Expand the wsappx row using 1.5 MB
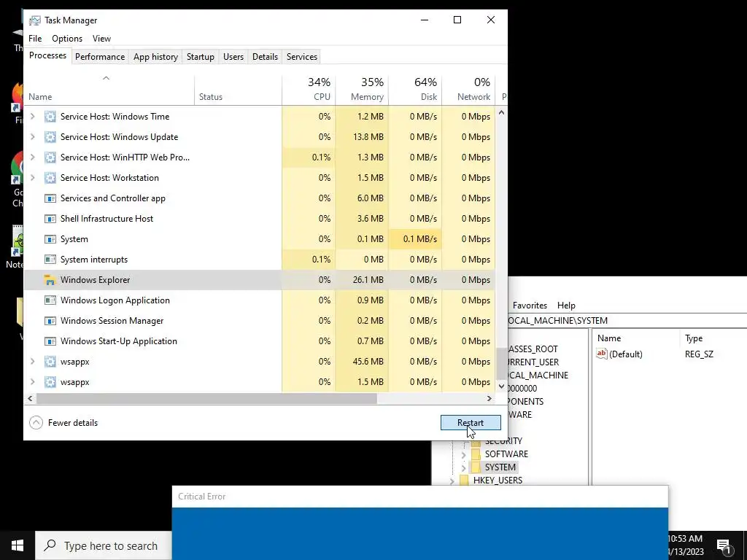The height and width of the screenshot is (560, 747). tap(32, 382)
